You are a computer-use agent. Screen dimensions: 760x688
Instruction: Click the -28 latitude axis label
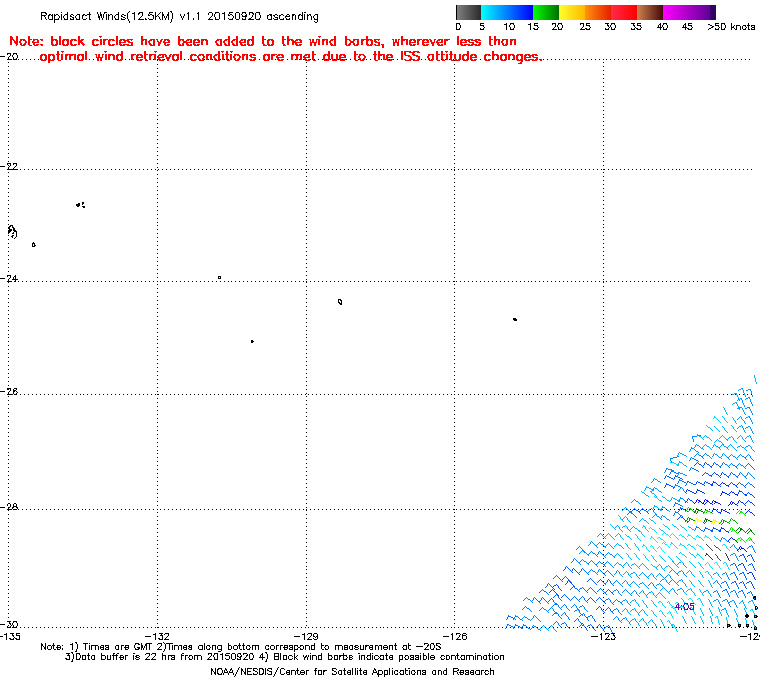pos(9,507)
